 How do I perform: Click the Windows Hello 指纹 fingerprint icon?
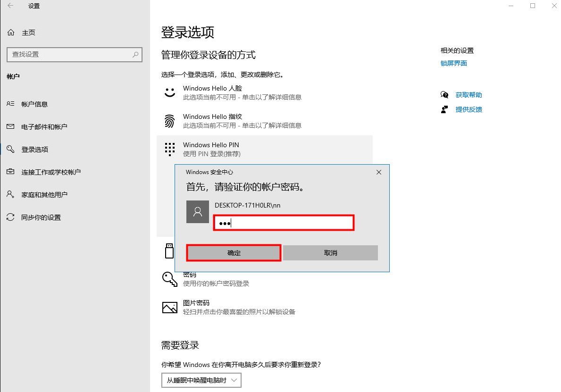(169, 121)
